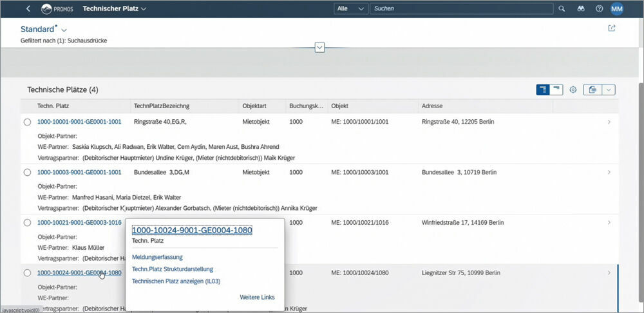Expand the Standard variant dropdown
Viewport: 644px width, 313px height.
click(64, 30)
